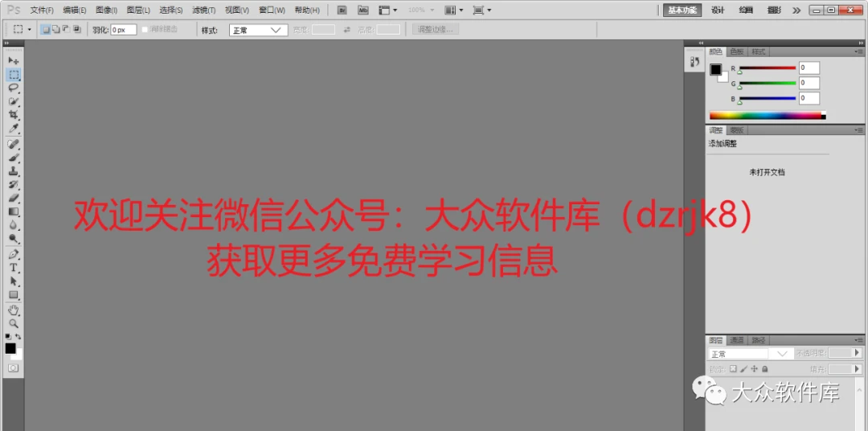
Task: Select the Quick Selection tool
Action: [x=14, y=102]
